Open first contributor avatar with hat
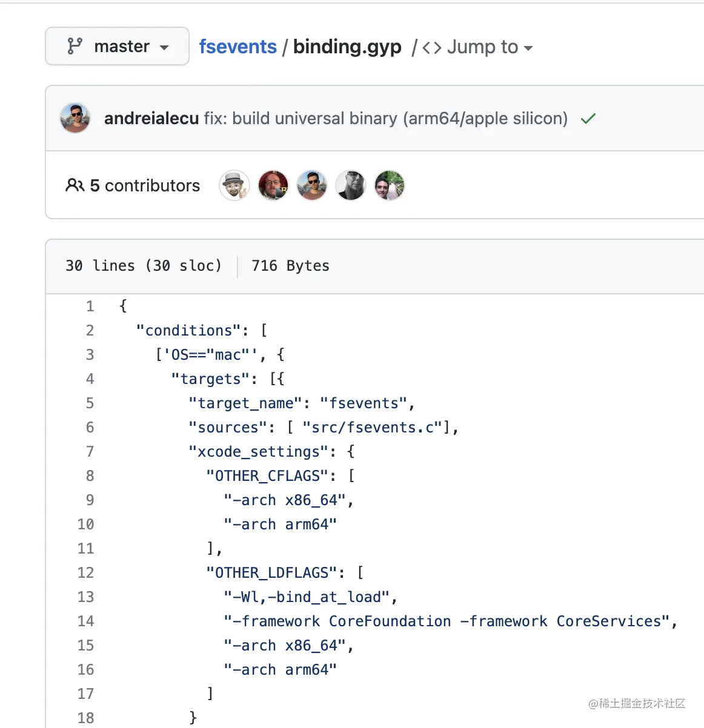 [x=234, y=185]
